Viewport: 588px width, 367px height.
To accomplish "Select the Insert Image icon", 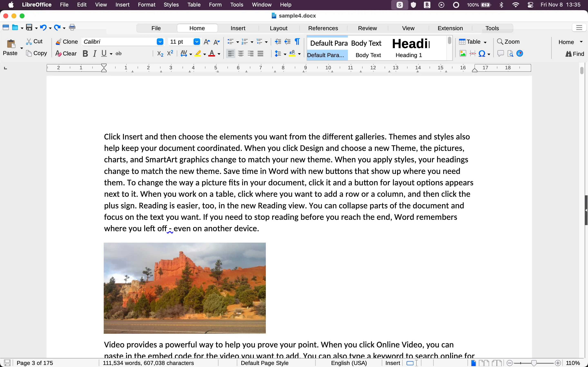I will point(462,53).
